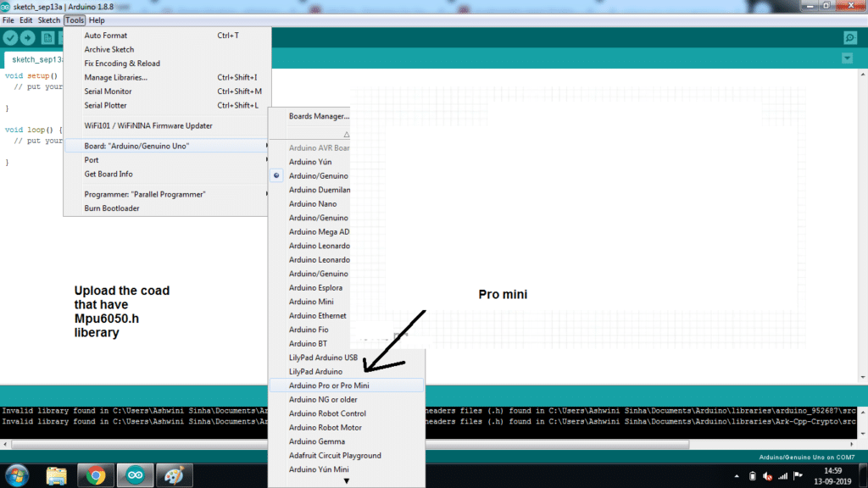This screenshot has width=868, height=488.
Task: Click the Upload arrow icon
Action: [x=28, y=38]
